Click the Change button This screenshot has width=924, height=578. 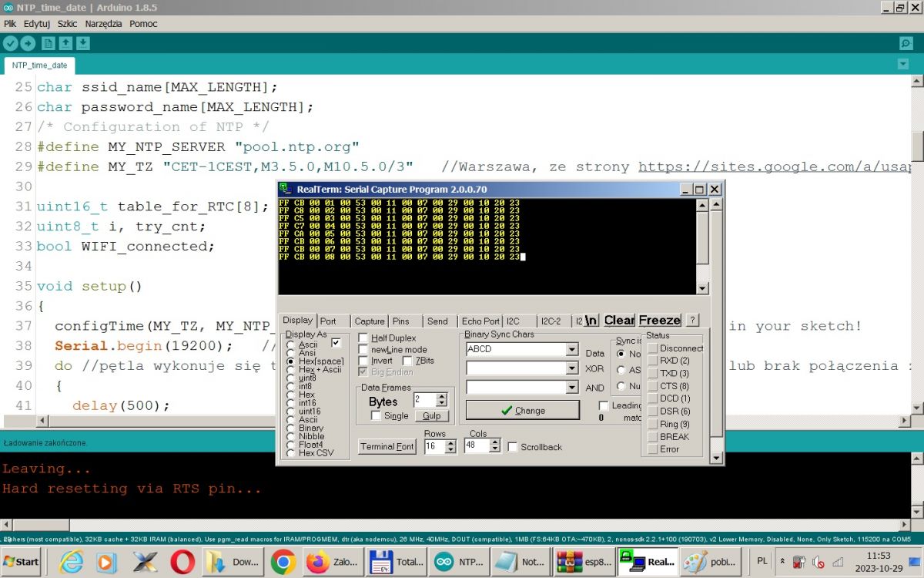pyautogui.click(x=523, y=410)
